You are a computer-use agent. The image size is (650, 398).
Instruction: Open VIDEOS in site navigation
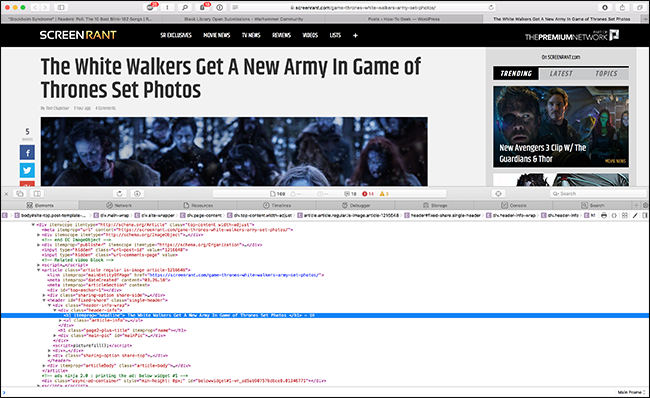(x=310, y=35)
